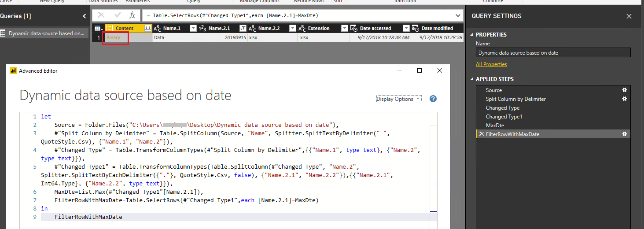Click the Content column type icon
This screenshot has height=229, width=644.
110,28
